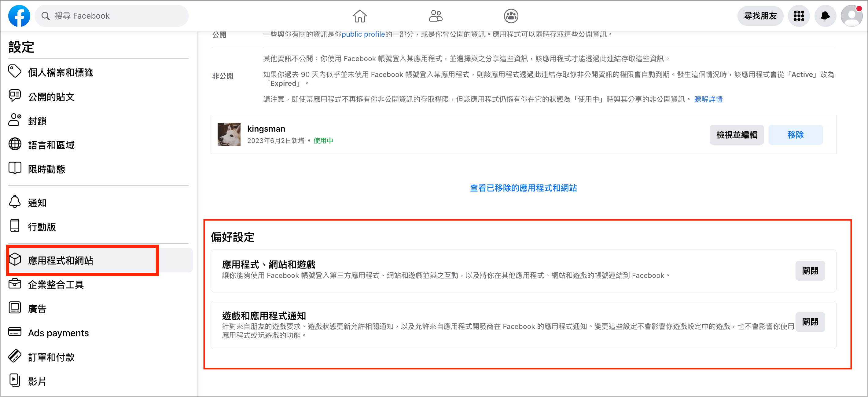Open the nine-dot menu grid icon

tap(799, 16)
